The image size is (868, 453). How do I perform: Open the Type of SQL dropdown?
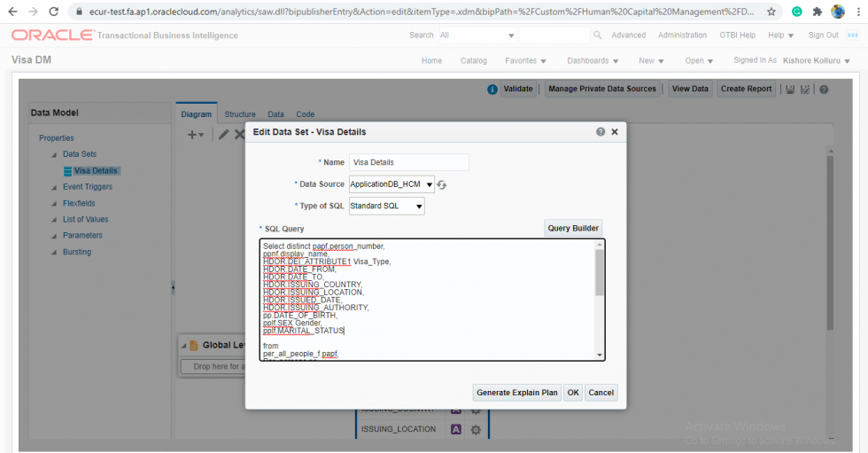[x=387, y=206]
